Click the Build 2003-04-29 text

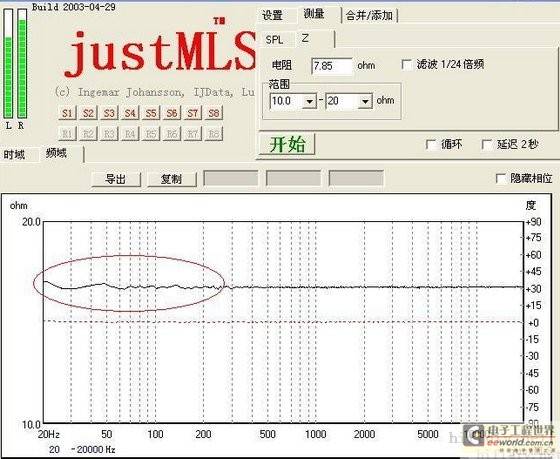pos(74,7)
